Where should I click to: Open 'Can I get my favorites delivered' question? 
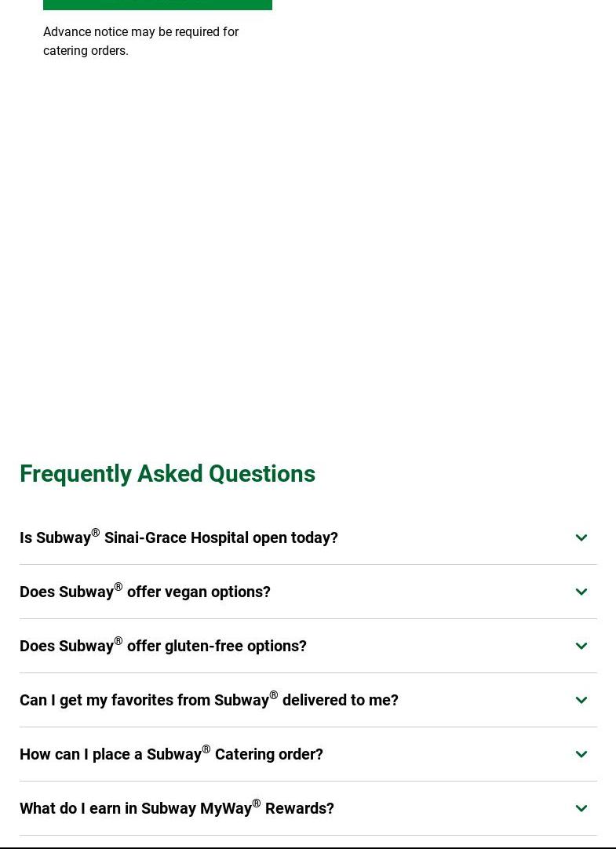(x=209, y=700)
